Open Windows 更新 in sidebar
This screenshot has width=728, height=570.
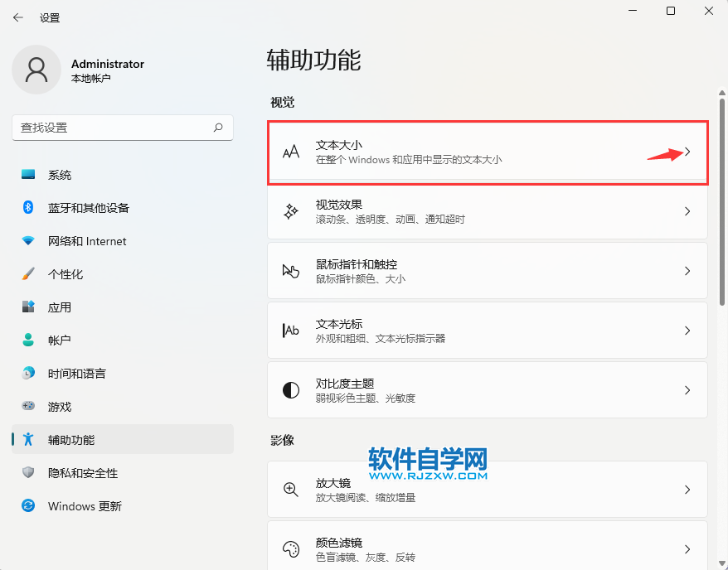(85, 506)
